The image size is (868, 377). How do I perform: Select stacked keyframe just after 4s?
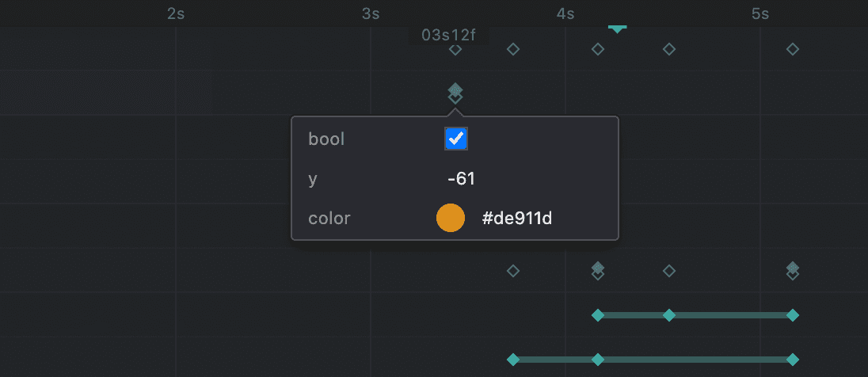pyautogui.click(x=598, y=271)
